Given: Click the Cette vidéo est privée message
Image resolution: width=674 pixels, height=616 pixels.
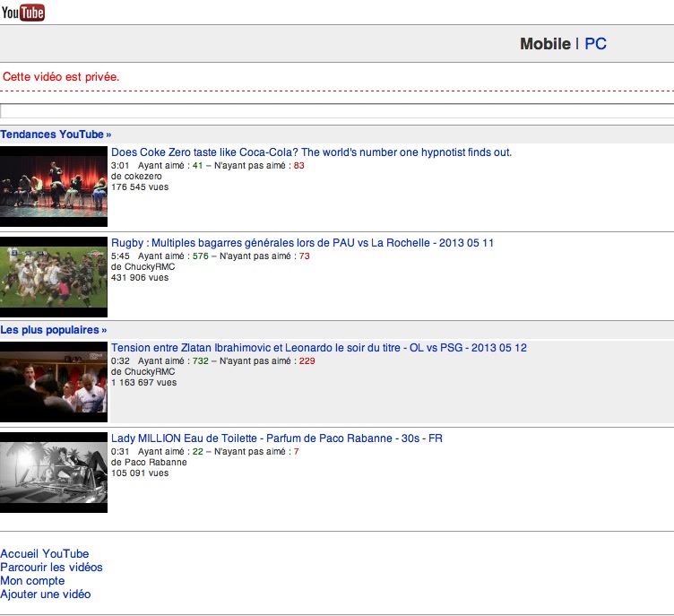Looking at the screenshot, I should pos(61,76).
